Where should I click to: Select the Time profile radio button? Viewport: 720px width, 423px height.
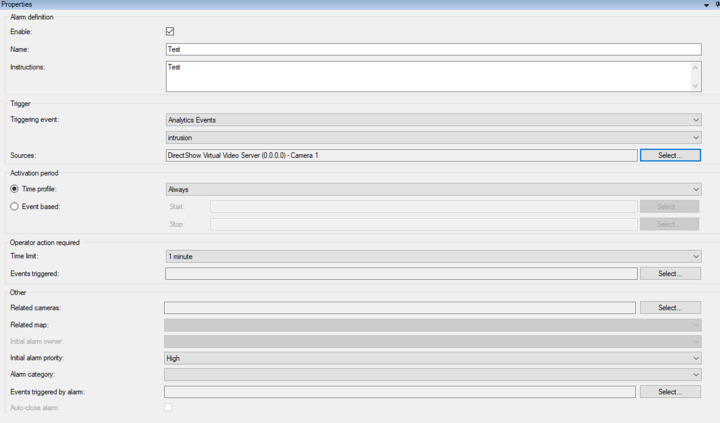pyautogui.click(x=14, y=189)
